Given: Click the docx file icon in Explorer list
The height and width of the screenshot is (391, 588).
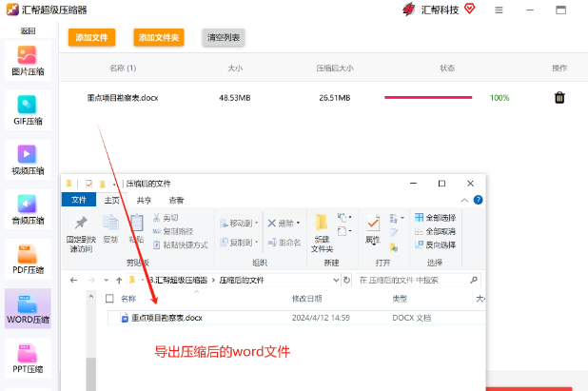Looking at the screenshot, I should click(124, 318).
